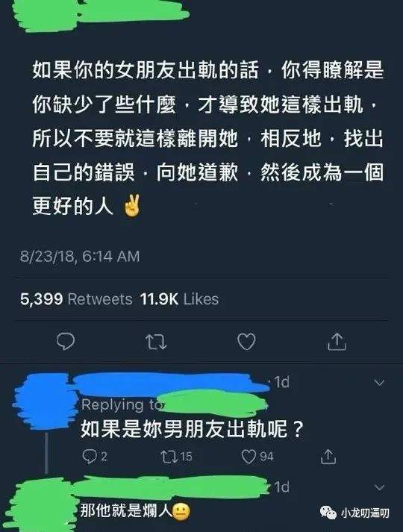The image size is (403, 532).
Task: Tap the redacted username after Replying to
Action: pyautogui.click(x=213, y=404)
